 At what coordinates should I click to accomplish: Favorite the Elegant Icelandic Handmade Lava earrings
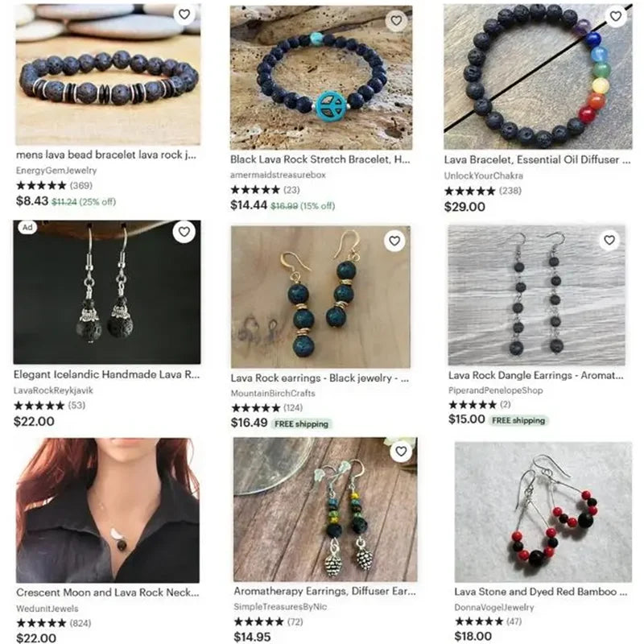(x=184, y=232)
